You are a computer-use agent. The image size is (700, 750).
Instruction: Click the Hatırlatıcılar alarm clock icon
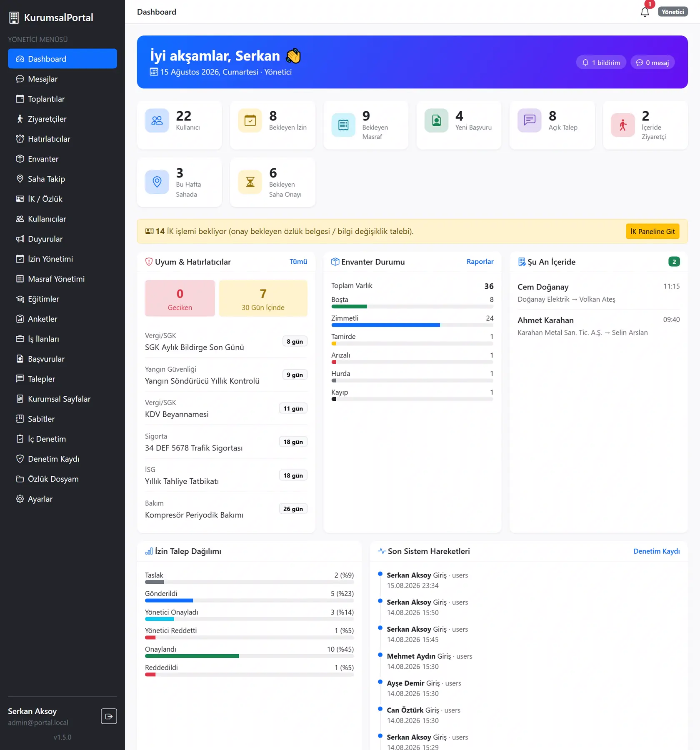[x=20, y=139]
